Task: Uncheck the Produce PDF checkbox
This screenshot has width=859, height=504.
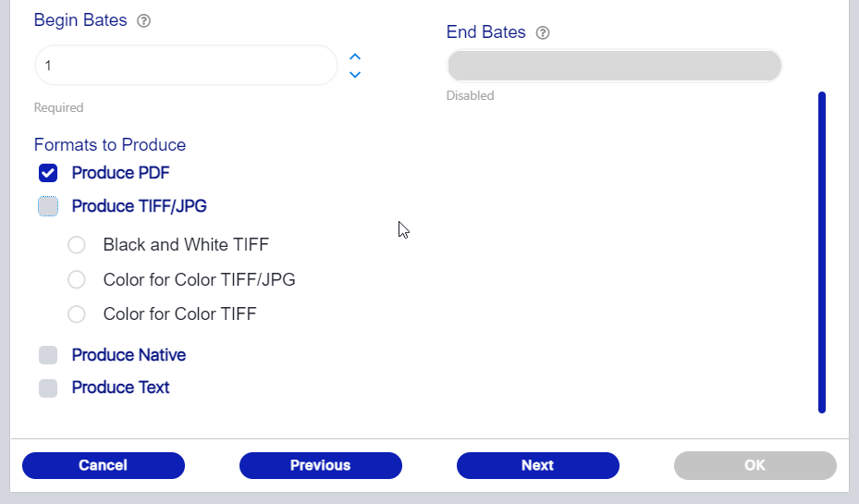Action: (x=48, y=173)
